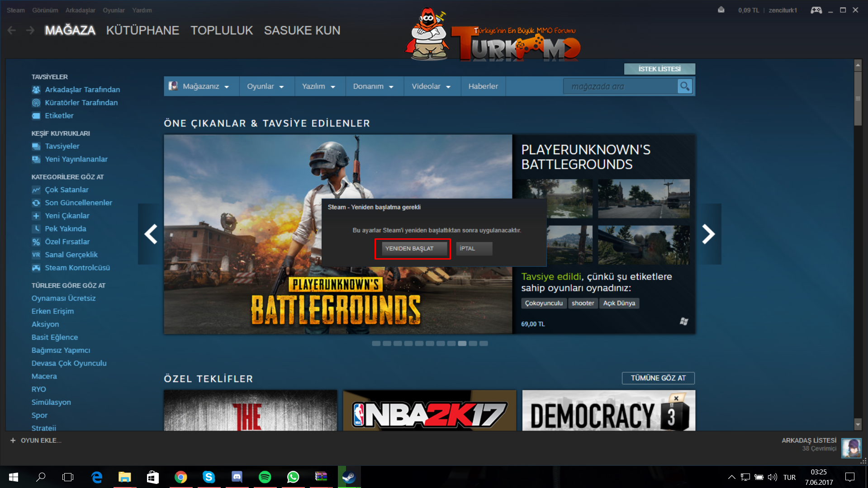
Task: Expand the Videolar dropdown
Action: (x=431, y=86)
